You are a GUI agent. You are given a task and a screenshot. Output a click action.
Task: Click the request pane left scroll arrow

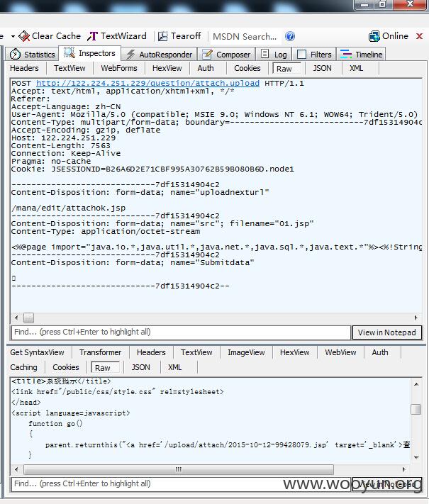pos(16,318)
